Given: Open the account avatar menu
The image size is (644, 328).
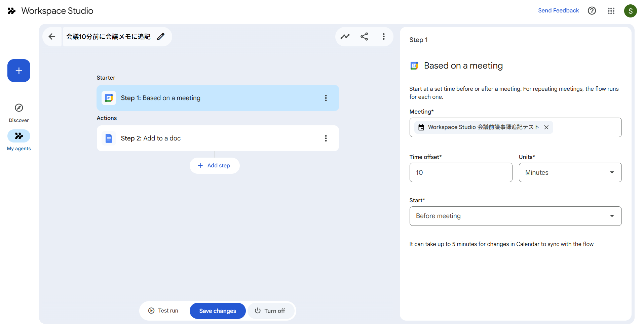Looking at the screenshot, I should tap(631, 11).
